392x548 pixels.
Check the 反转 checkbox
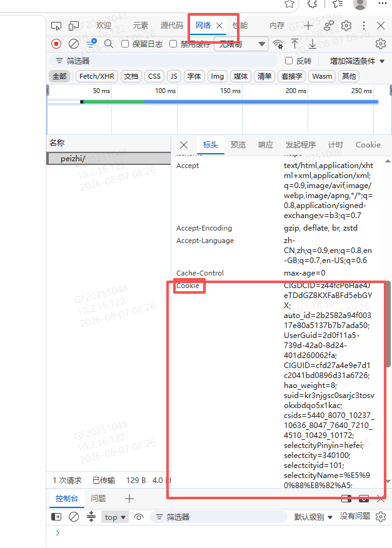point(289,61)
